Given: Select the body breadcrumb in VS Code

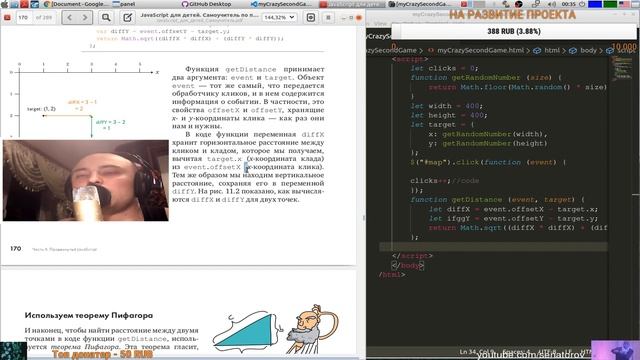Looking at the screenshot, I should tap(588, 51).
